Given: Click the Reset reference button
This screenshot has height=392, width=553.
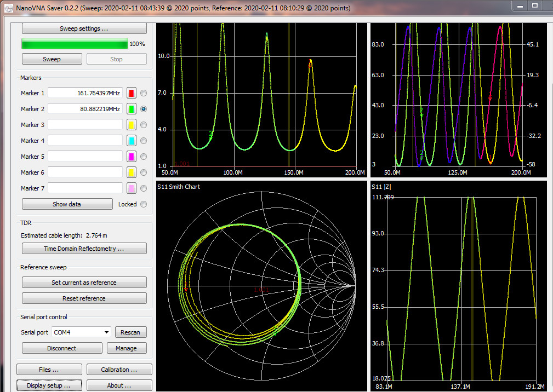Looking at the screenshot, I should pos(84,298).
